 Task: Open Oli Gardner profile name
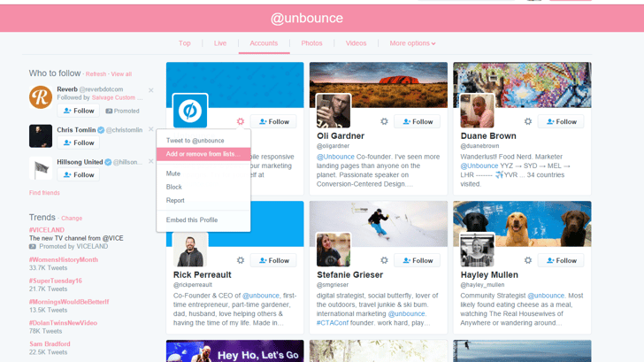point(341,136)
